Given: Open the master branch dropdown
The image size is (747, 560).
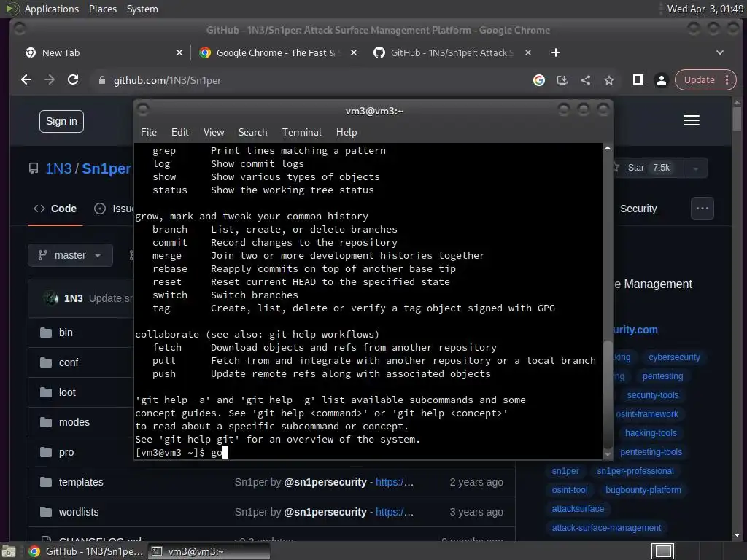Looking at the screenshot, I should click(x=70, y=255).
